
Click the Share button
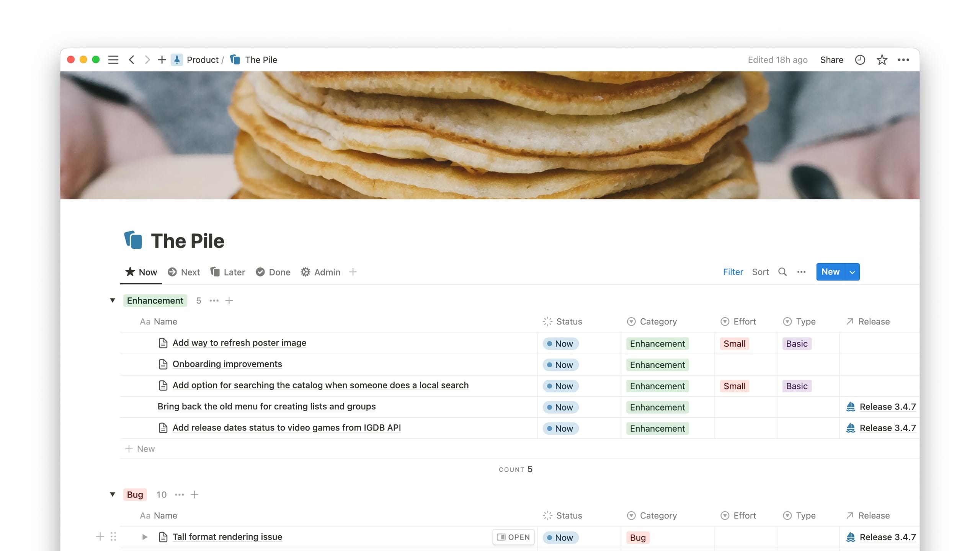click(831, 60)
